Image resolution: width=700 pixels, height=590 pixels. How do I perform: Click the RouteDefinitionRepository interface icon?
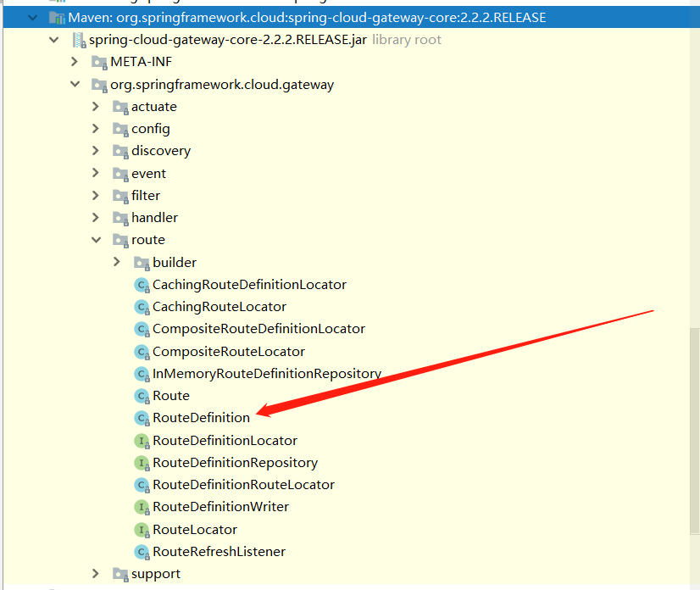[x=142, y=463]
